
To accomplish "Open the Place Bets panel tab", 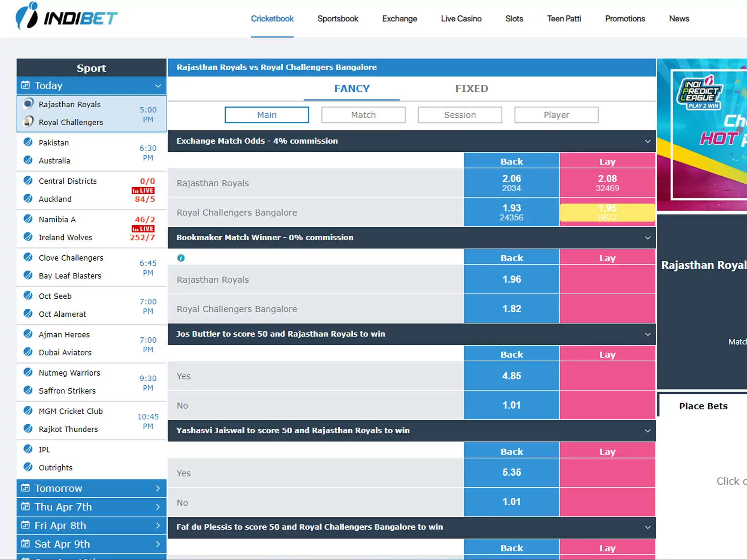I will click(x=703, y=406).
